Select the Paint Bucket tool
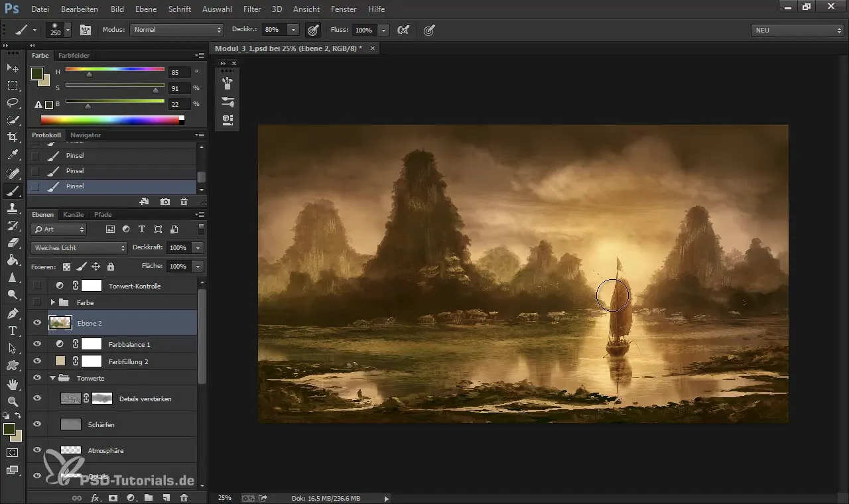Image resolution: width=849 pixels, height=504 pixels. [12, 261]
